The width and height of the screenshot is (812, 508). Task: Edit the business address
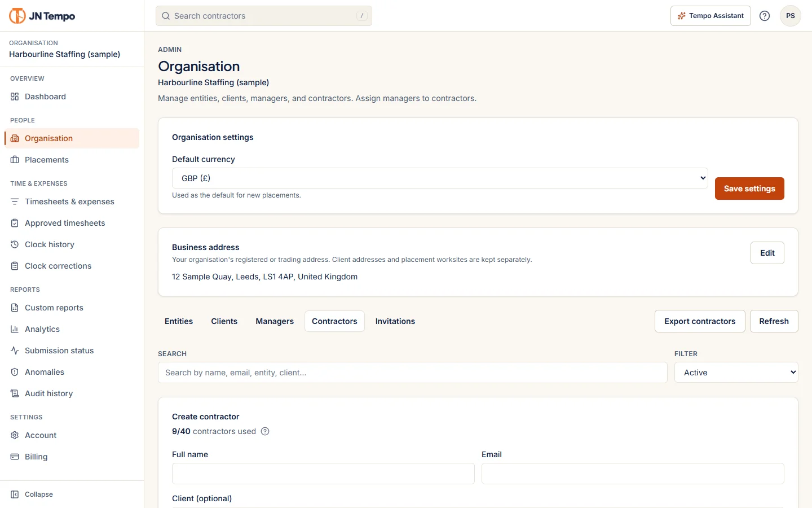point(767,253)
